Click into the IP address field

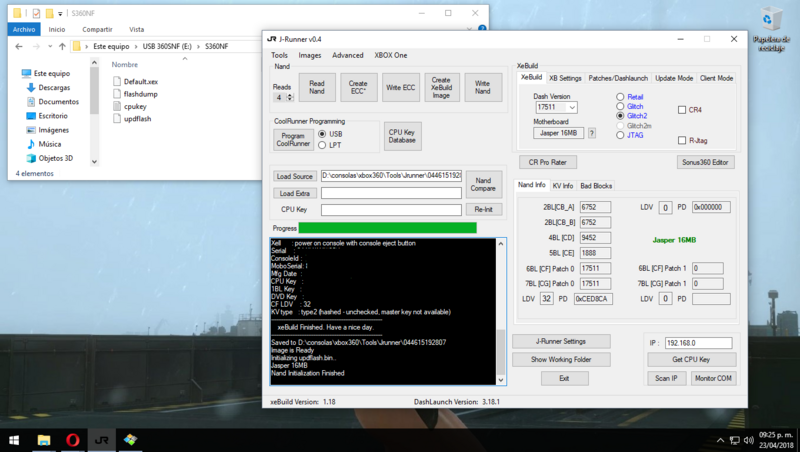point(698,343)
